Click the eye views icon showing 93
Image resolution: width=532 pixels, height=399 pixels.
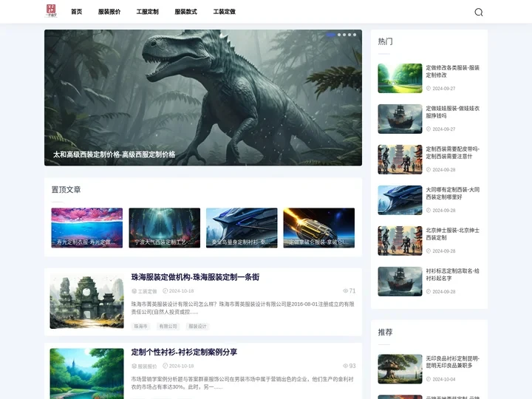(345, 366)
